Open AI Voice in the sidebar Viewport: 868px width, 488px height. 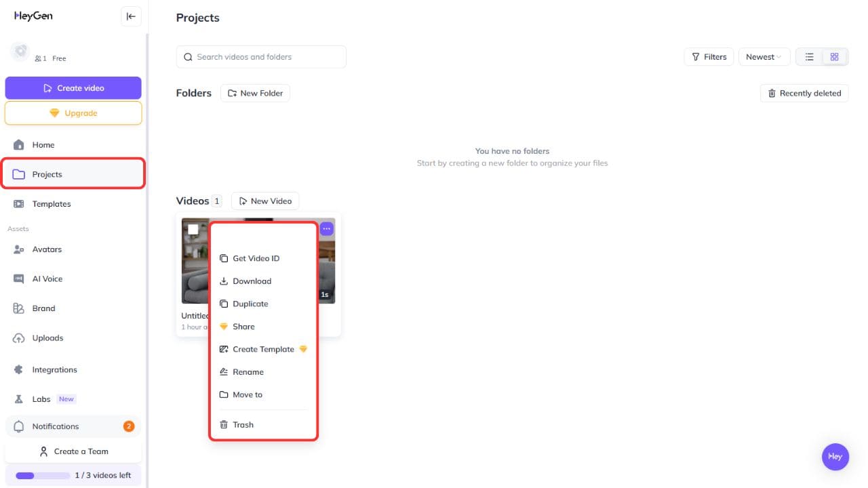47,279
